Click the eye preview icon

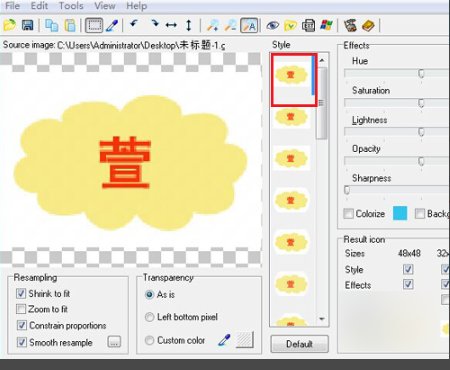272,25
